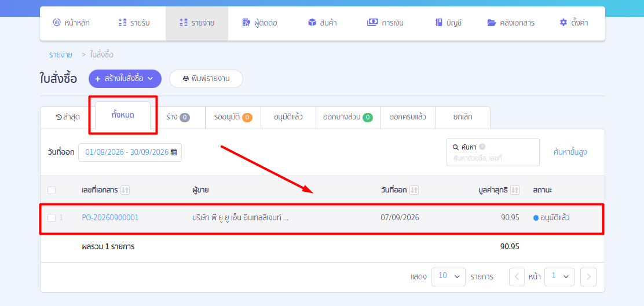
Task: Open the ตั้งค่า settings menu
Action: coord(574,23)
